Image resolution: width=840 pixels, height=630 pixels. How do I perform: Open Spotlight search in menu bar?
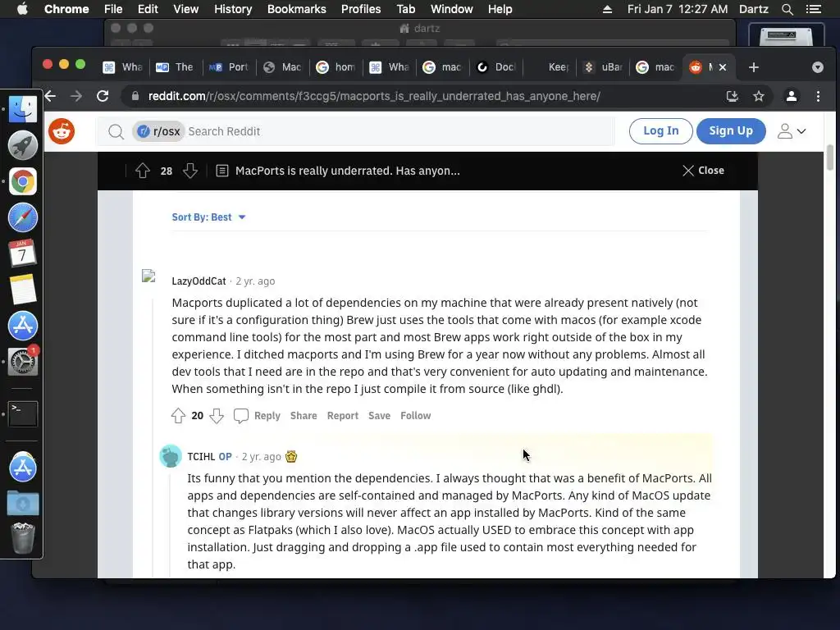787,9
